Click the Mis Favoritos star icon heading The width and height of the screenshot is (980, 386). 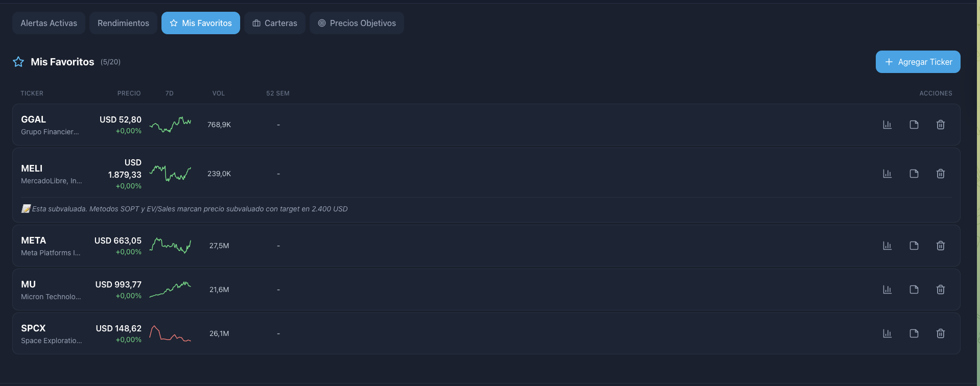(18, 62)
